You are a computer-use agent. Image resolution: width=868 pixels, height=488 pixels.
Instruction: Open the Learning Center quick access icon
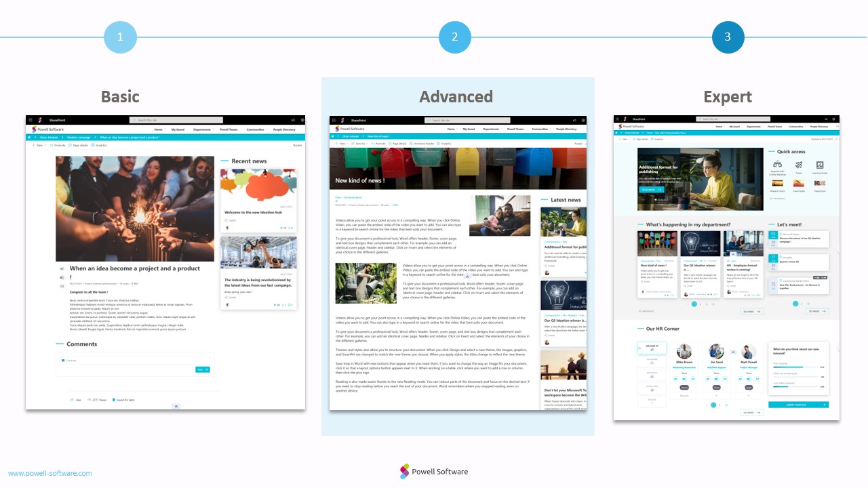coord(819,165)
